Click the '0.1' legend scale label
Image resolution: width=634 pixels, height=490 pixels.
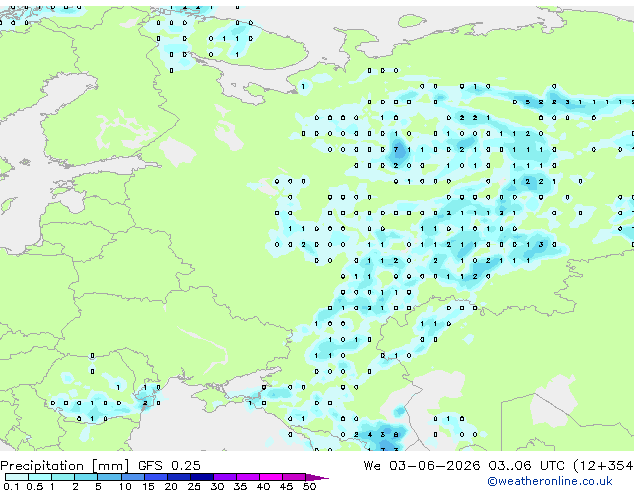coord(11,486)
